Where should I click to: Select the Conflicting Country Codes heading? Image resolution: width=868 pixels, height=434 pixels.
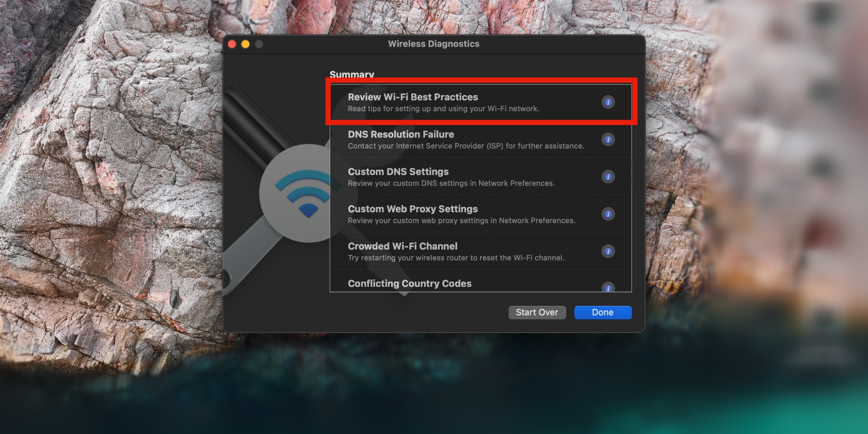coord(410,283)
